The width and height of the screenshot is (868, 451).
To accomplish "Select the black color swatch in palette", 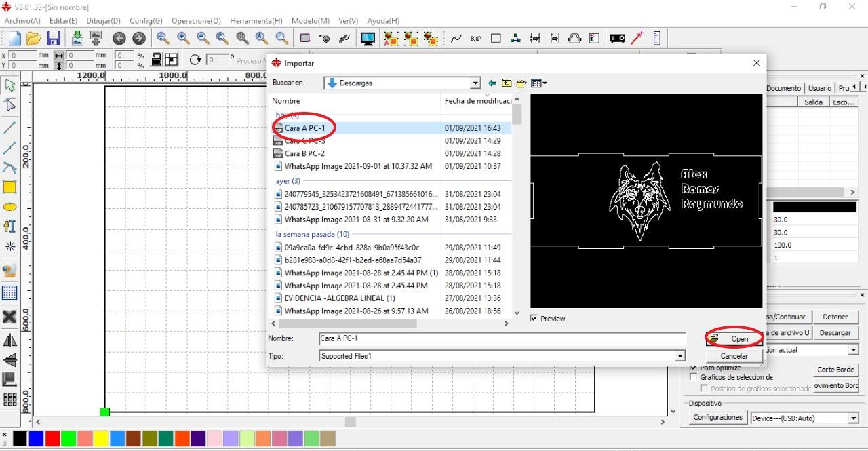I will pyautogui.click(x=20, y=439).
